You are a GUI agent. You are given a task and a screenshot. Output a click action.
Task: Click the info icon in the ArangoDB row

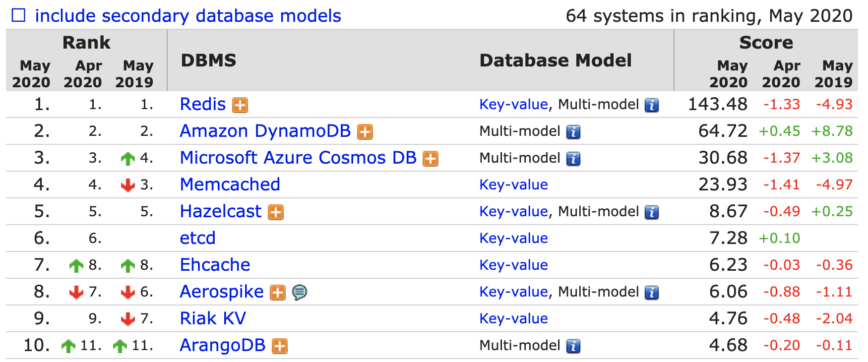[573, 346]
